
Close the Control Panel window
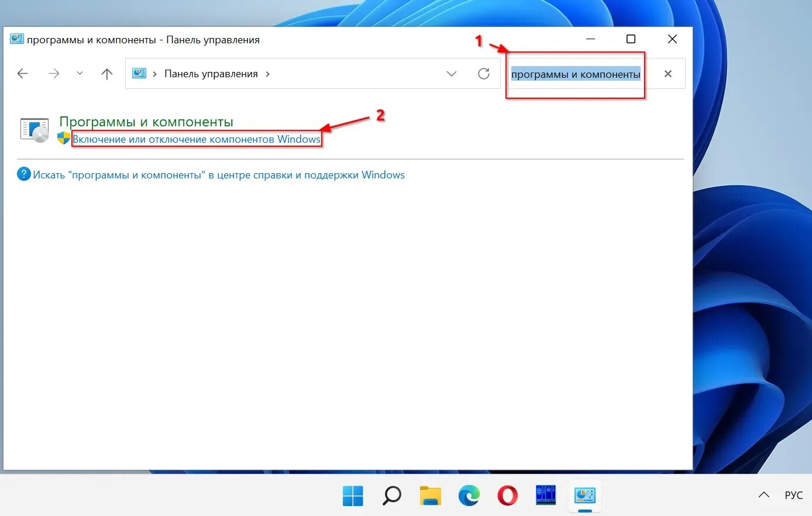pos(672,39)
